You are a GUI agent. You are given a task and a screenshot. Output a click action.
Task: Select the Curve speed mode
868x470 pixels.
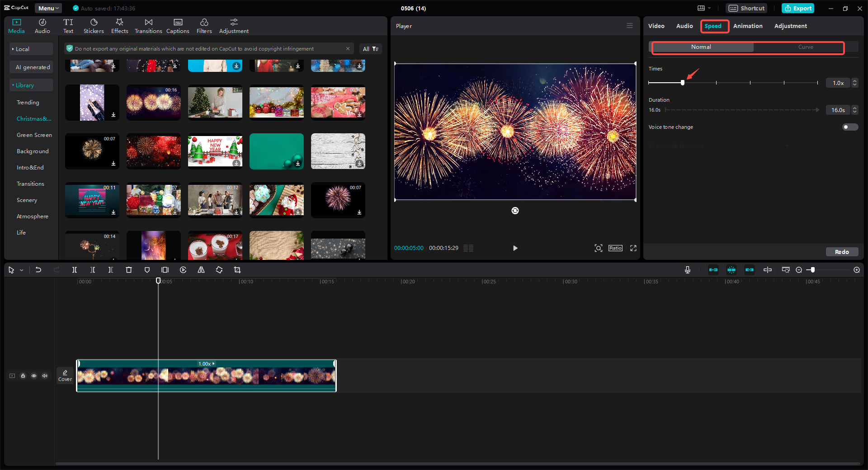pos(805,47)
